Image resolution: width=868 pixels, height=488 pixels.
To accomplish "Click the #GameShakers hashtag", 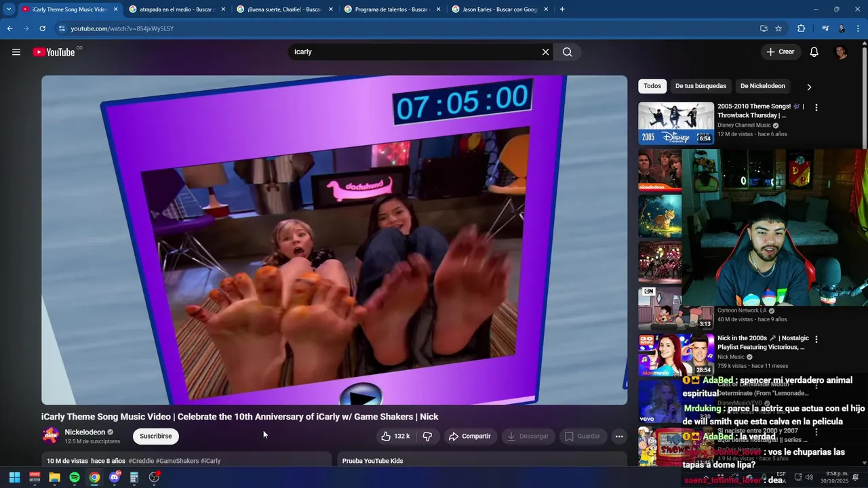I will pos(177,461).
